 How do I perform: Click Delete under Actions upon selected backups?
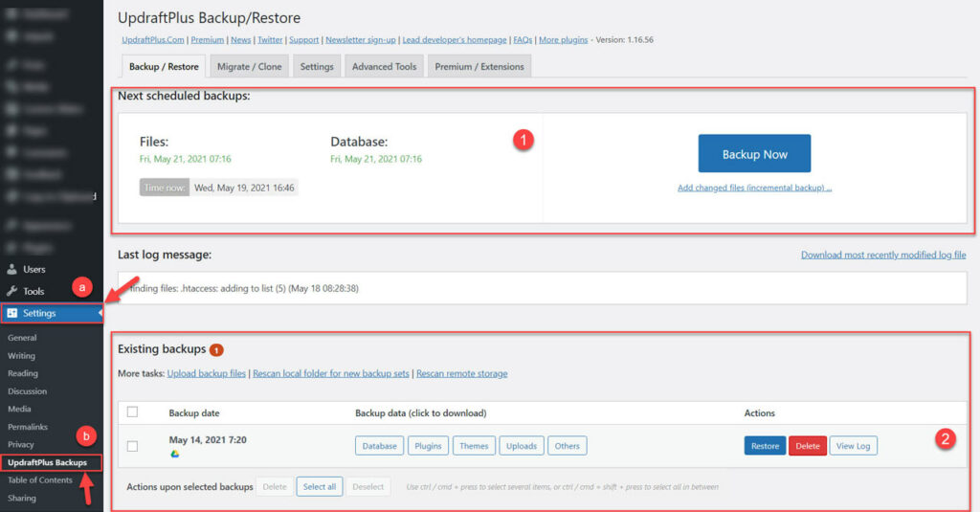pyautogui.click(x=275, y=487)
